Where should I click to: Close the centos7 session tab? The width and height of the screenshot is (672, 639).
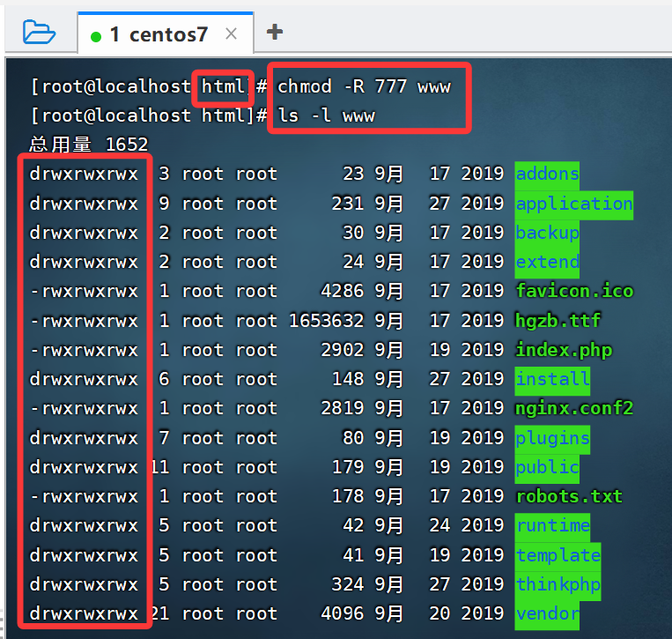click(x=231, y=33)
